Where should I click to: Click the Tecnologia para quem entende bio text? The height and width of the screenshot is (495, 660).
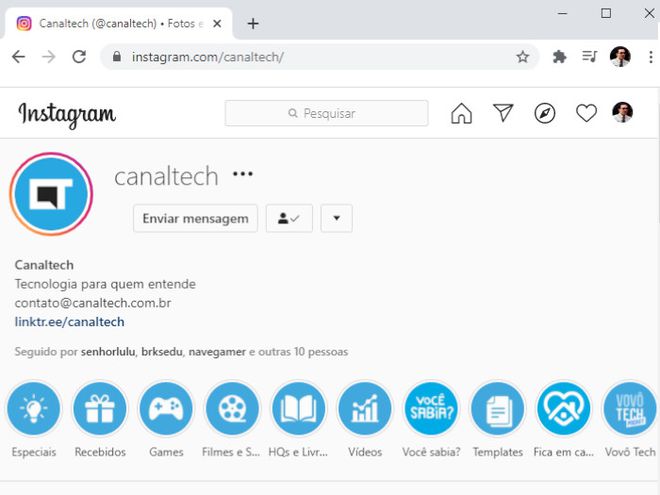105,284
